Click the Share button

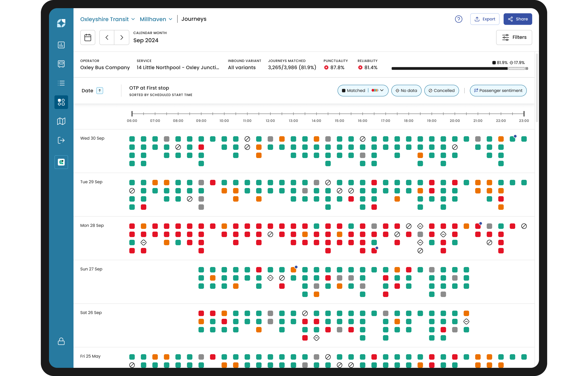pos(517,19)
